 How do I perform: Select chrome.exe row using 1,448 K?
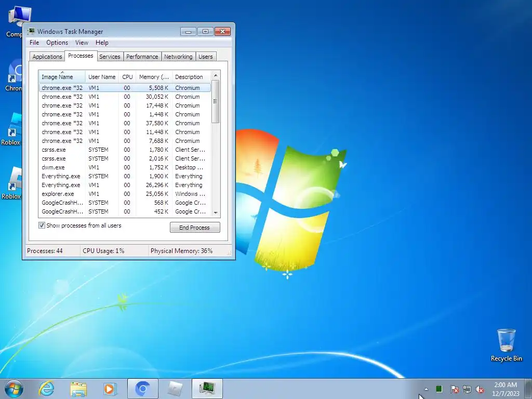125,114
